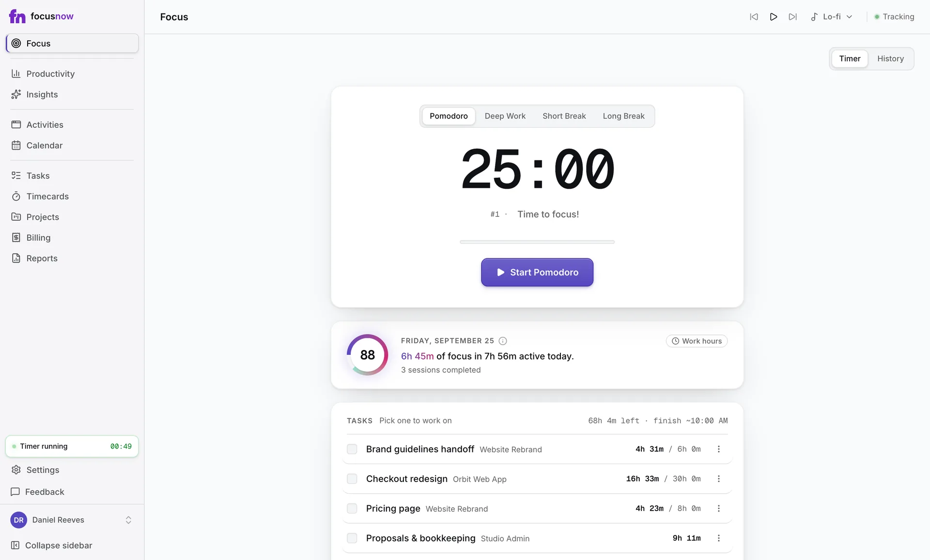This screenshot has width=930, height=560.
Task: Click the Work hours button
Action: point(697,341)
